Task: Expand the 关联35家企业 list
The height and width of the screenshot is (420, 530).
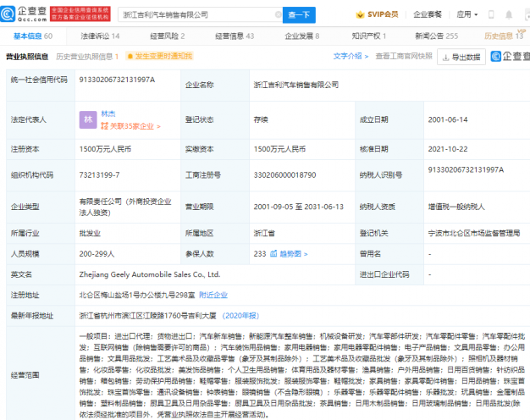Action: (130, 126)
